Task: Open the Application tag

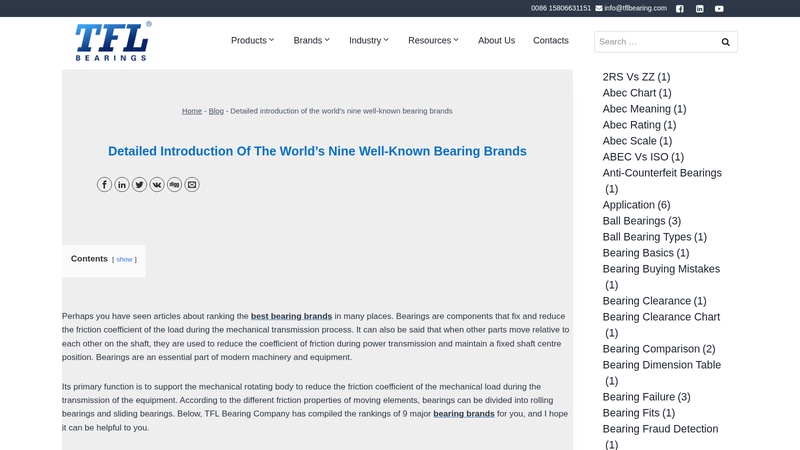Action: click(636, 205)
